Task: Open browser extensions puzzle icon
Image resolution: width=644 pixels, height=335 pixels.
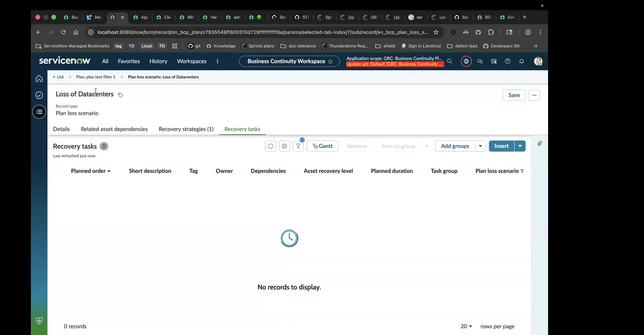Action: [x=491, y=32]
